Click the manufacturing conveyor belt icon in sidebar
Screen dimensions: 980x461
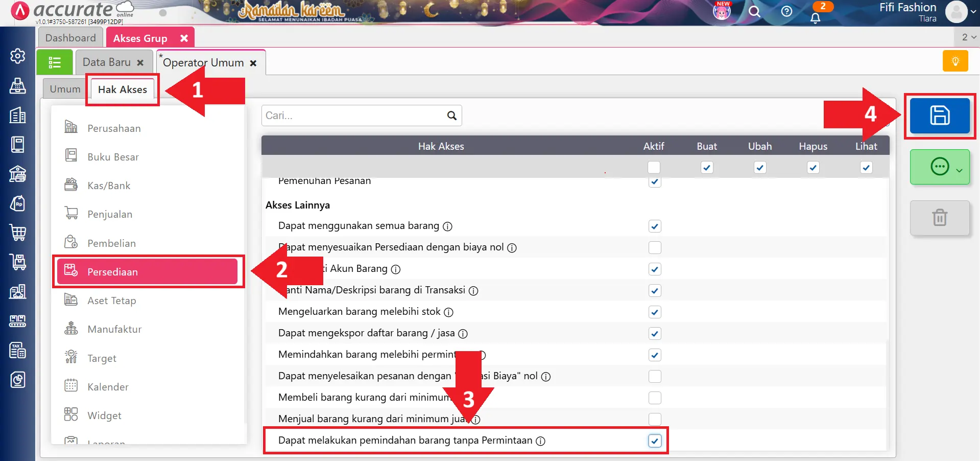(17, 321)
